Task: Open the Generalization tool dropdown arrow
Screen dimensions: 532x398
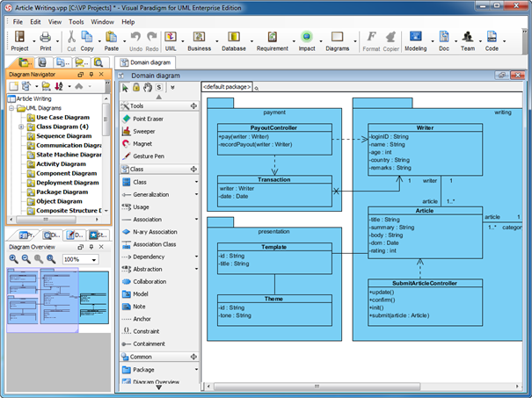Action: pos(196,194)
